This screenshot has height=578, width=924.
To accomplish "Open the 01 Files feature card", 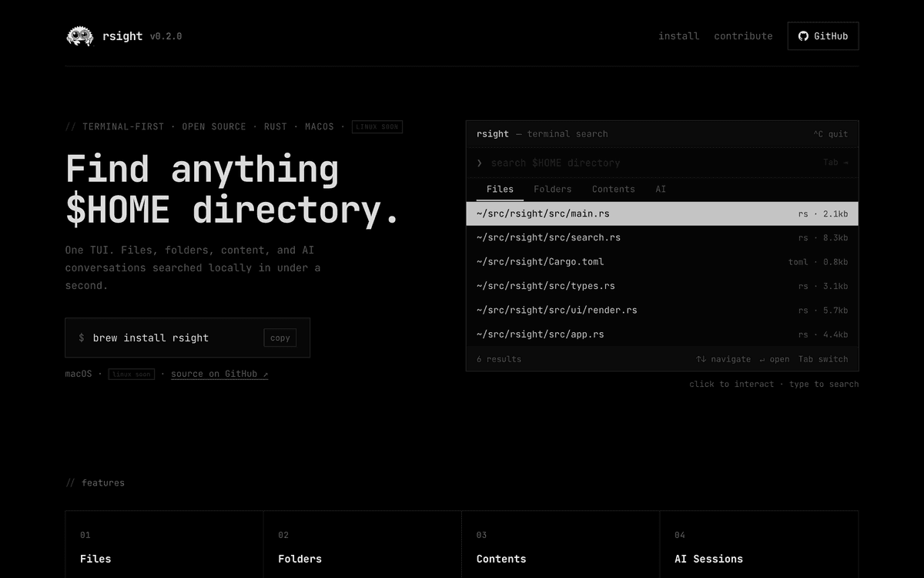I will pos(164,544).
